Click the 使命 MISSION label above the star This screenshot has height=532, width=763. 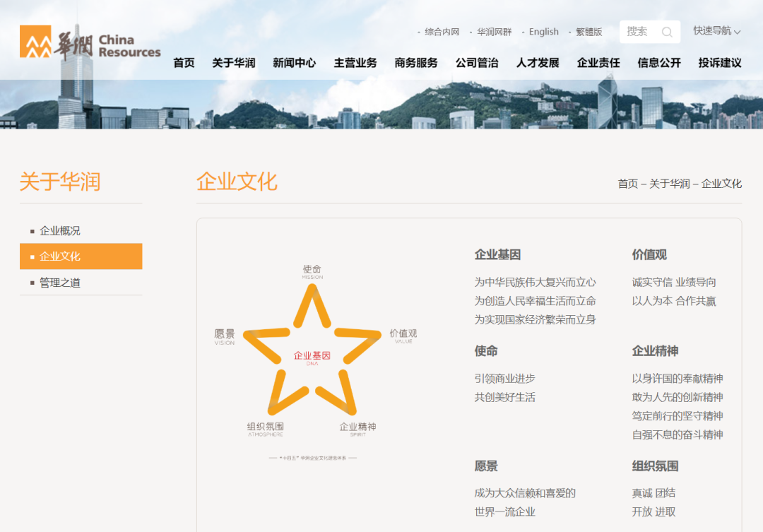click(312, 271)
